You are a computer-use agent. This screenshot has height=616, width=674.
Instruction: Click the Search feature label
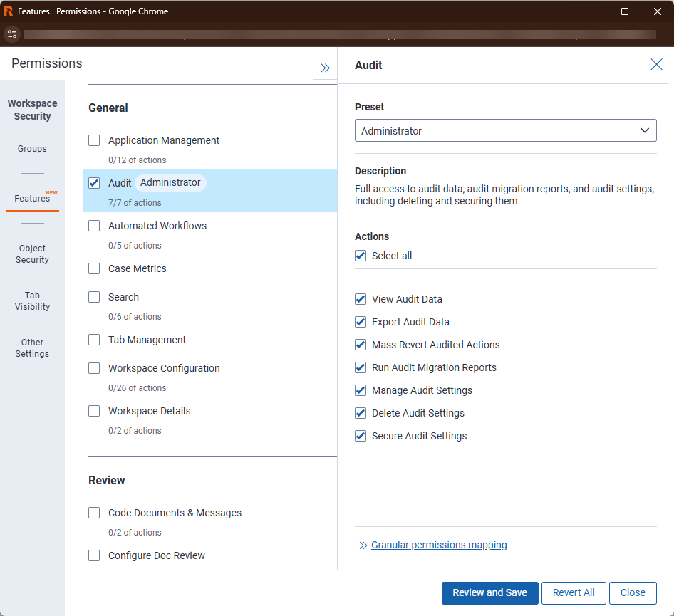coord(123,297)
